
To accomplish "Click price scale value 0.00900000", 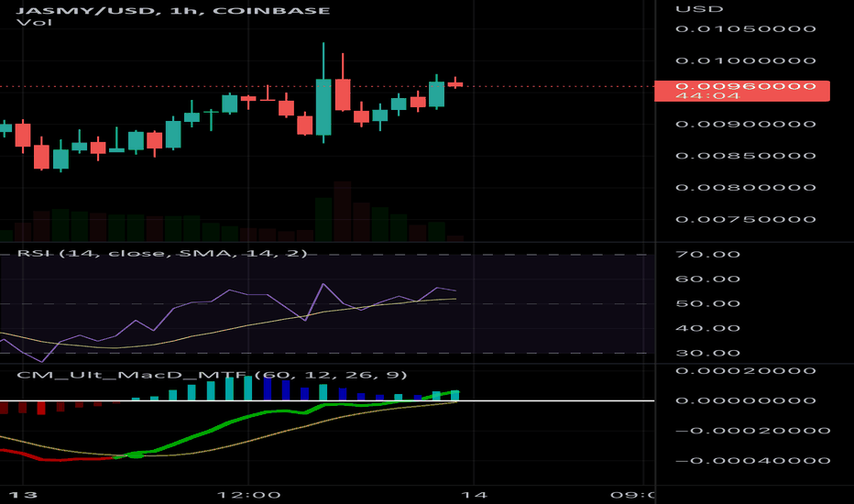I will click(746, 125).
